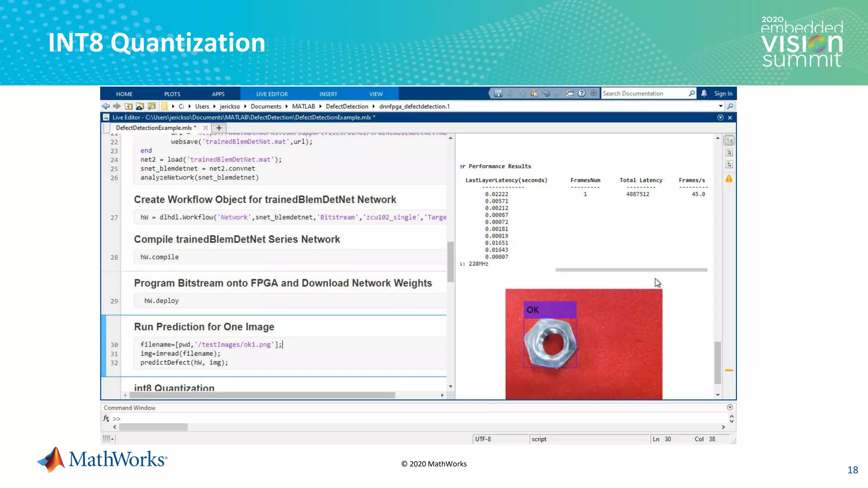This screenshot has width=868, height=488.
Task: Go up one folder level icon
Action: click(x=128, y=106)
